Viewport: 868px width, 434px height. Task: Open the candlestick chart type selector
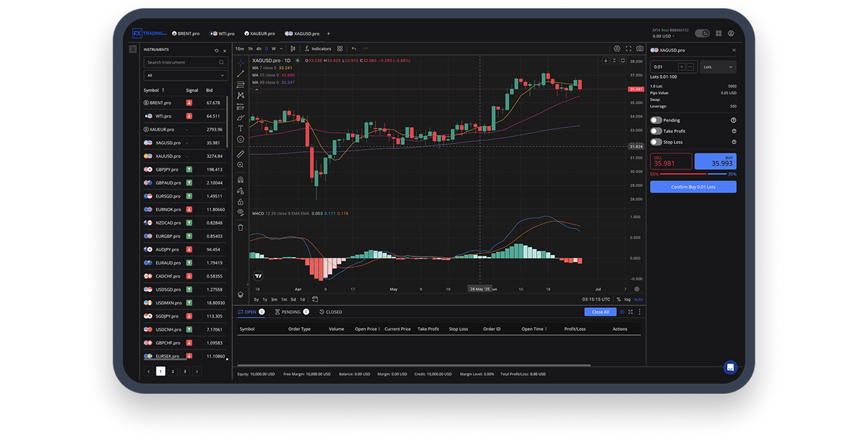point(293,49)
